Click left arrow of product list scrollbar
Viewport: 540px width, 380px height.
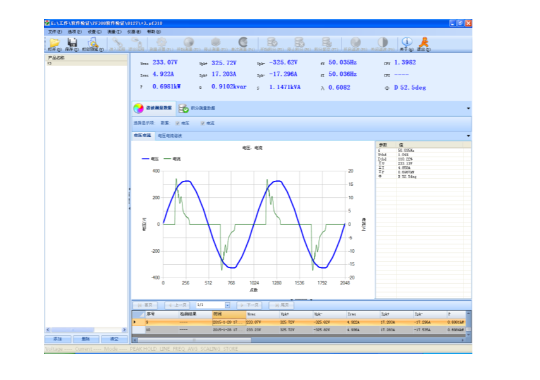tap(48, 330)
